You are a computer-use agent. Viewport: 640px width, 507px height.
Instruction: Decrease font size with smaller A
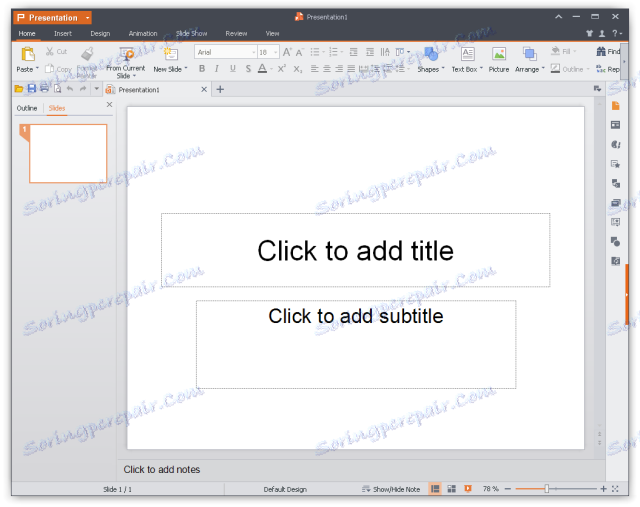click(x=300, y=52)
